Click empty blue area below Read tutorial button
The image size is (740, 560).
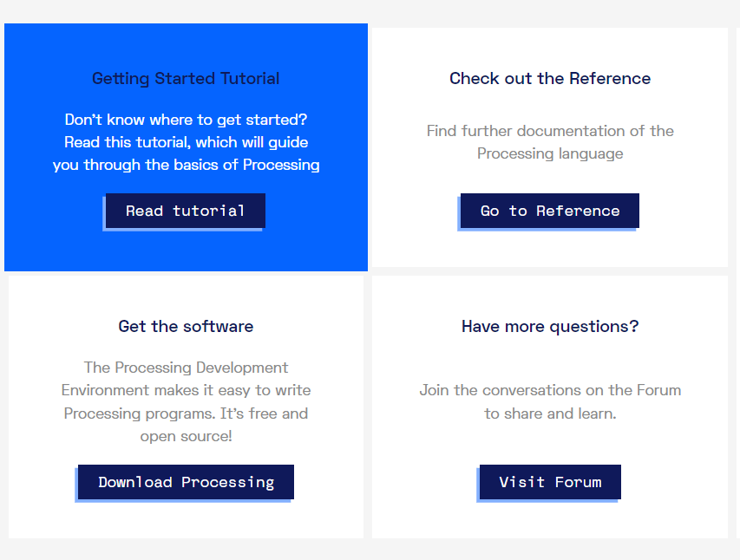[186, 251]
